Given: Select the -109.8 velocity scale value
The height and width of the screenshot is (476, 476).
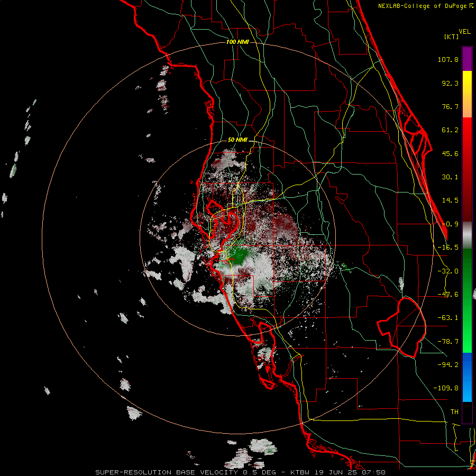Looking at the screenshot, I should 446,388.
